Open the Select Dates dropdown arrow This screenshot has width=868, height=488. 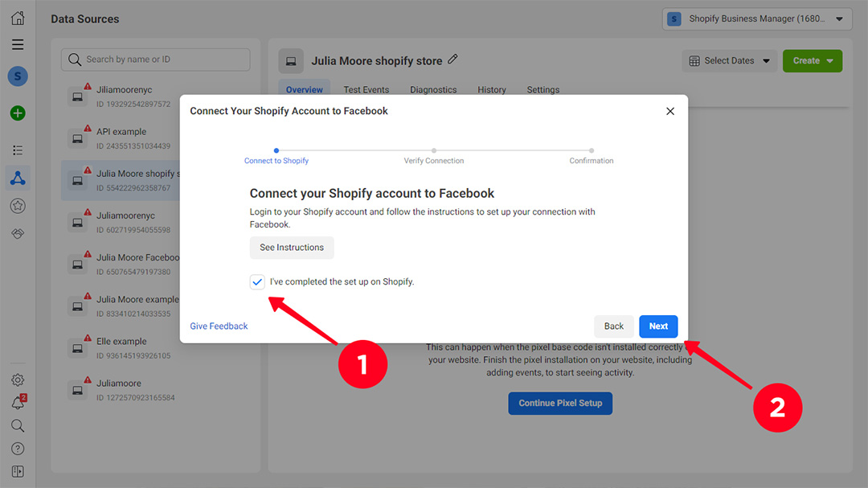point(766,61)
